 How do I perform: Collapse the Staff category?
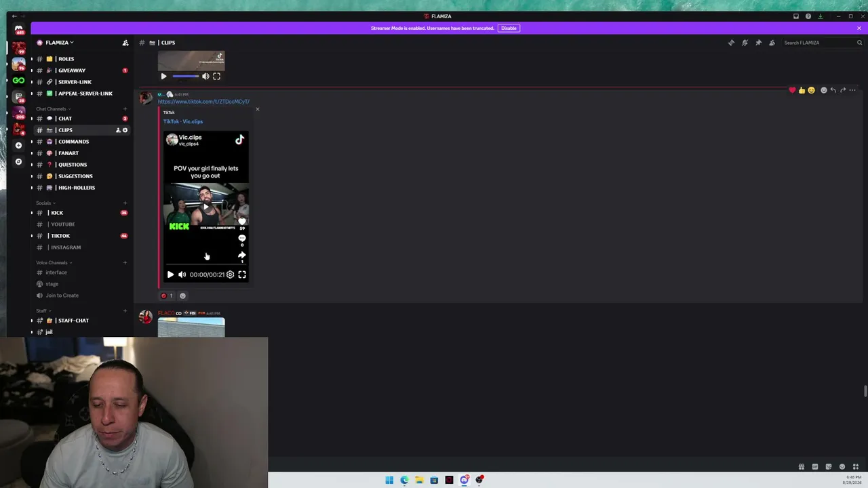point(43,311)
